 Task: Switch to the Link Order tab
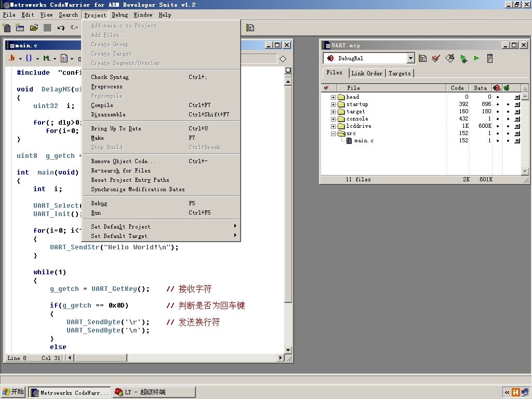[367, 73]
